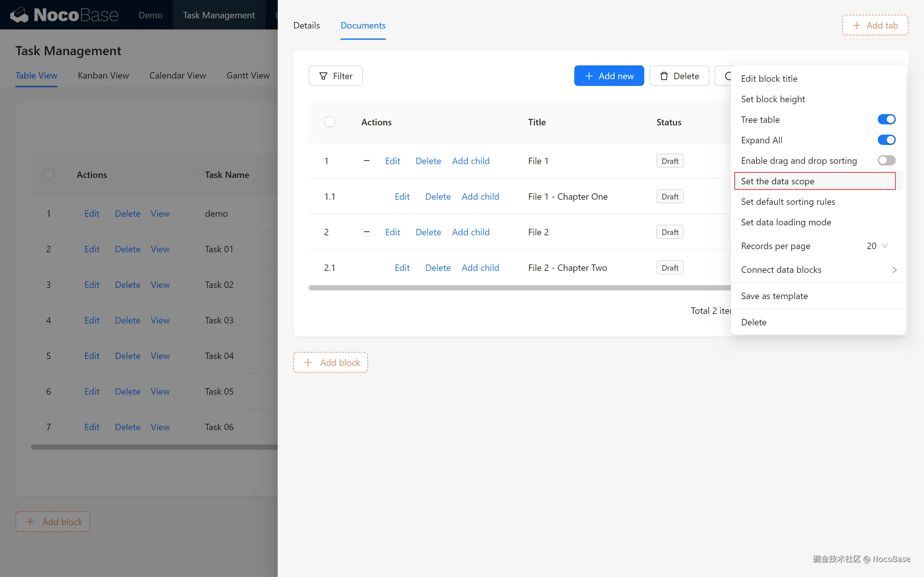
Task: Disable the Tree table toggle
Action: tap(886, 120)
